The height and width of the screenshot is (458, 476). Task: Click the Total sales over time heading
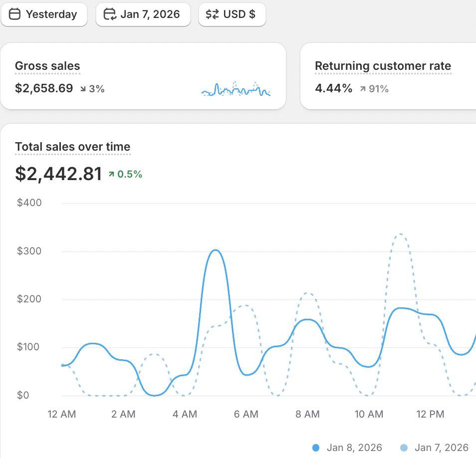point(72,147)
